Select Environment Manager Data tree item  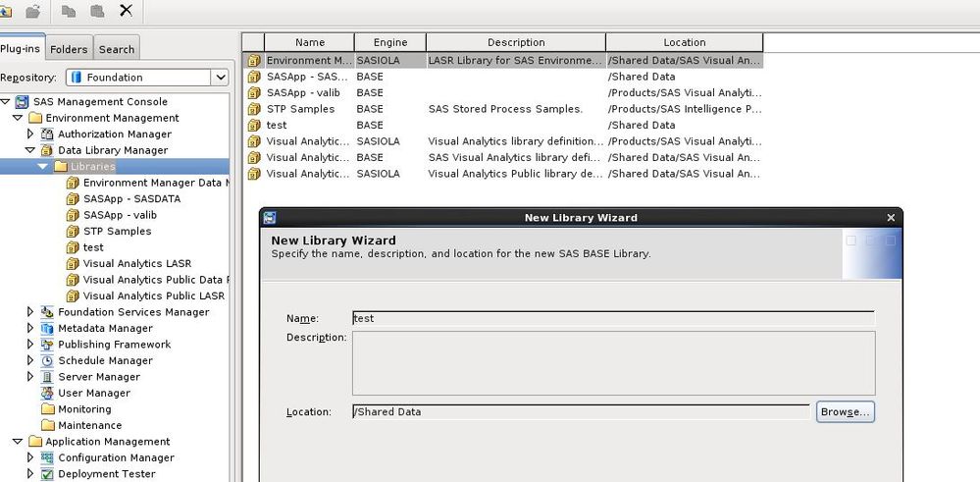click(156, 183)
